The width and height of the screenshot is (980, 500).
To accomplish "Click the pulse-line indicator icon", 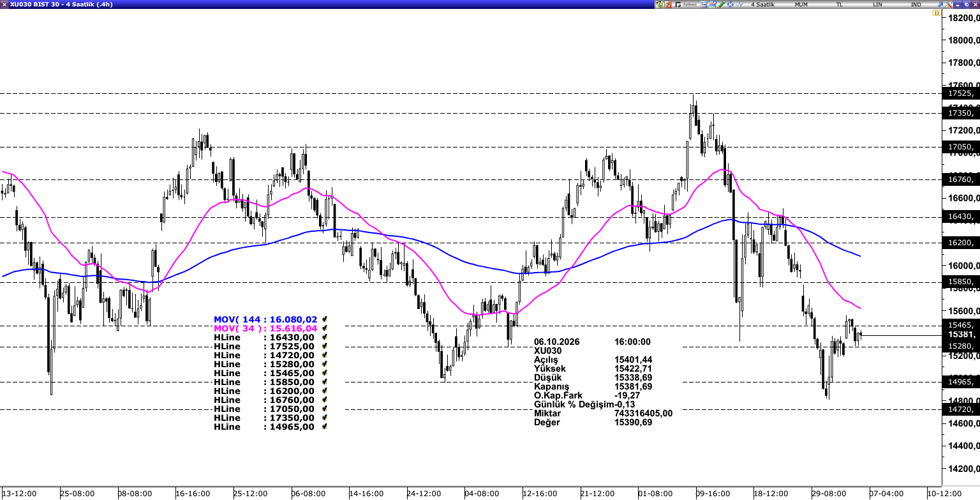I will click(x=739, y=4).
